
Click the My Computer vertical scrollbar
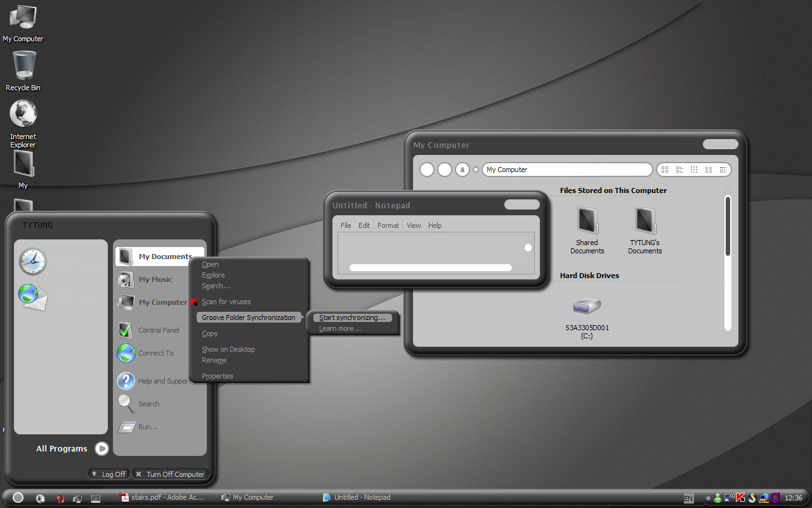coord(728,263)
